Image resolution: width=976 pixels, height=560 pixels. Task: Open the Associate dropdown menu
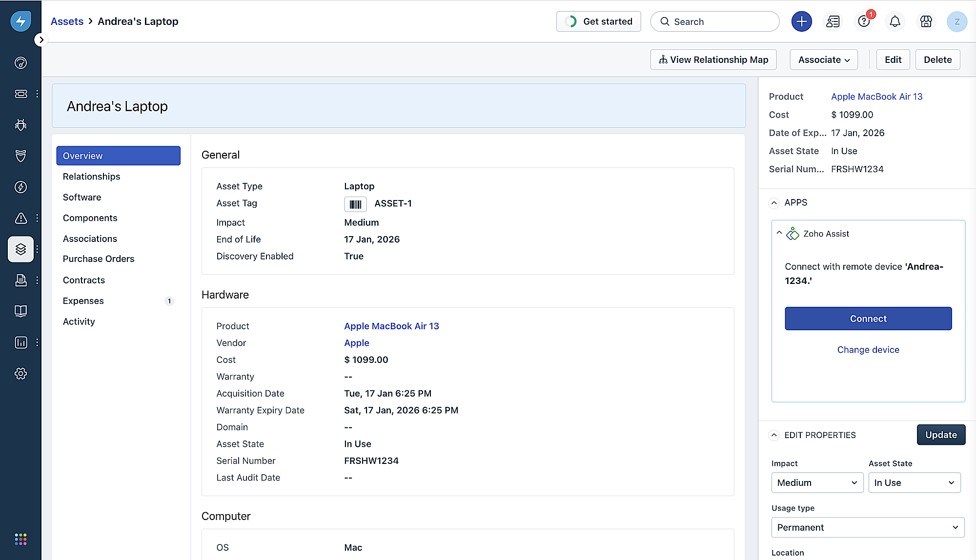[824, 60]
